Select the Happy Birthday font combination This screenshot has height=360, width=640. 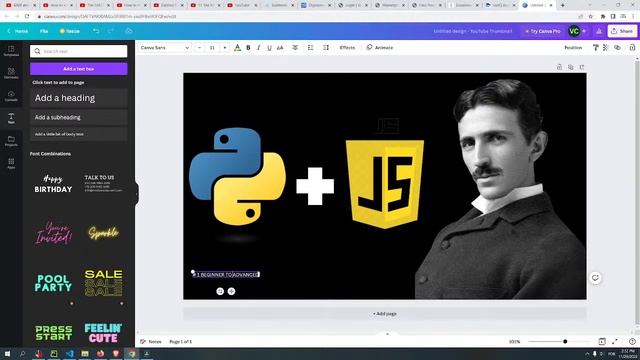(x=53, y=184)
